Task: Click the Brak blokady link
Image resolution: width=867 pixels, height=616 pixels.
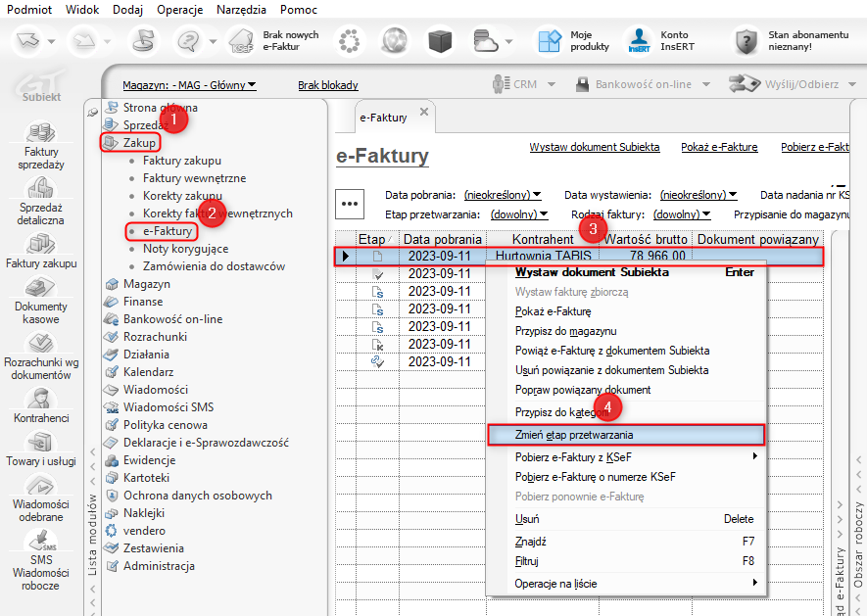Action: coord(328,85)
